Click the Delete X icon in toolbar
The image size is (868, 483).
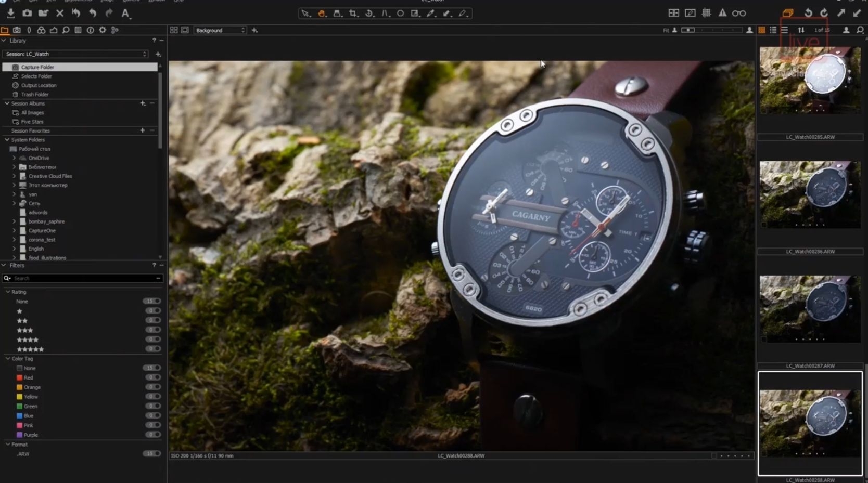click(x=60, y=13)
